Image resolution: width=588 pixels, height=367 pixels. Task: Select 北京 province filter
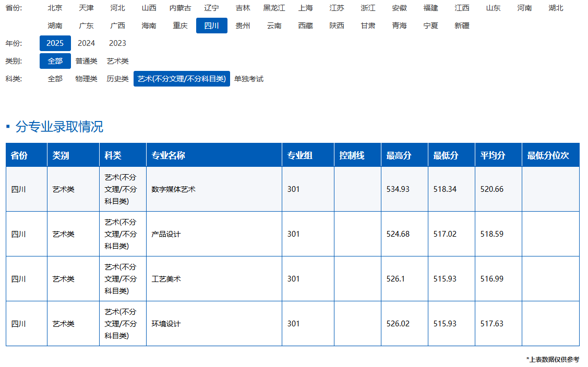pyautogui.click(x=55, y=8)
